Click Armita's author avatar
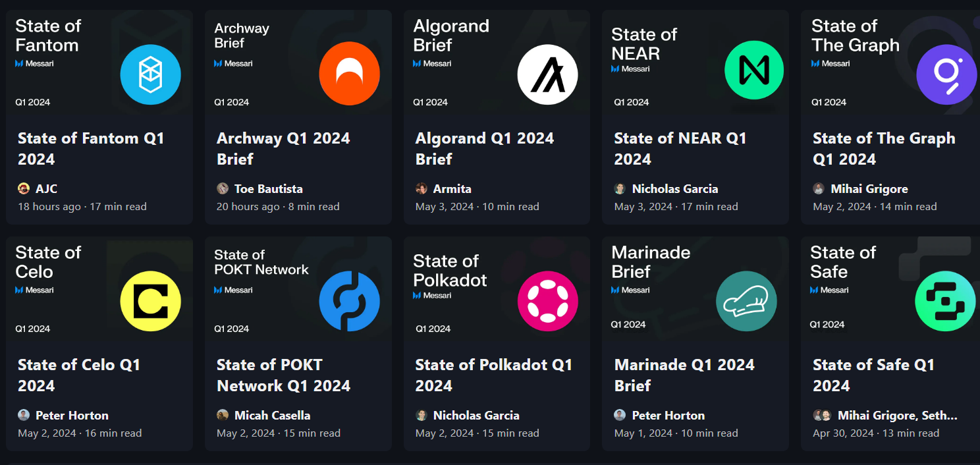 422,189
